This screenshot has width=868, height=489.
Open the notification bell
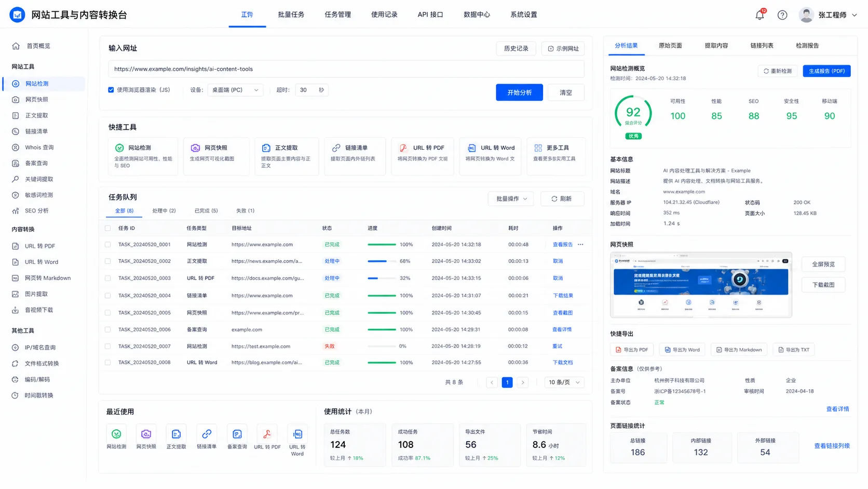pyautogui.click(x=759, y=15)
